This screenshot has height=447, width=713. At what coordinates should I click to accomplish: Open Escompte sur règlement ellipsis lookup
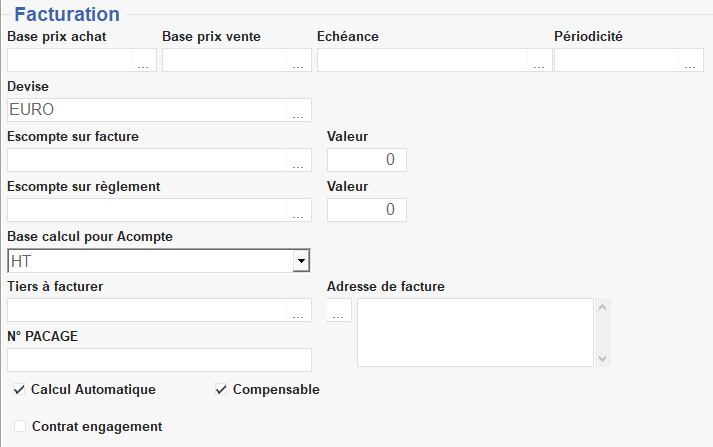299,211
